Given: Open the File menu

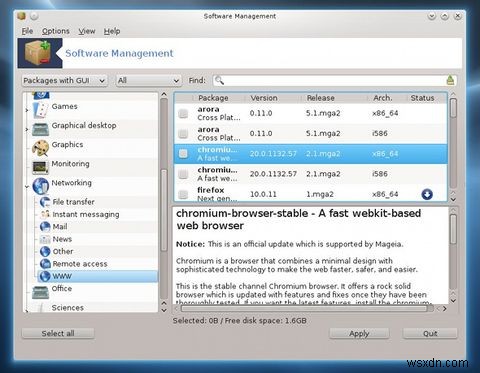Looking at the screenshot, I should point(27,31).
